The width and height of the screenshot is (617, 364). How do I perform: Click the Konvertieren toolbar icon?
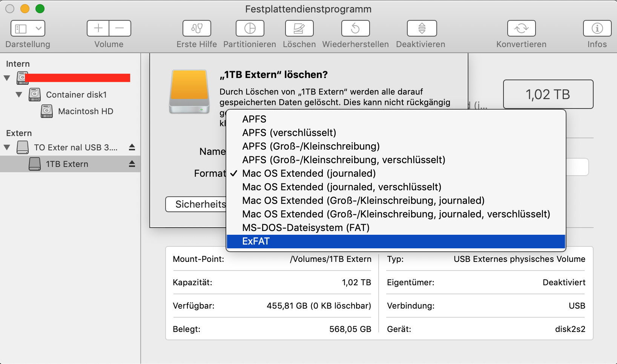[x=521, y=28]
